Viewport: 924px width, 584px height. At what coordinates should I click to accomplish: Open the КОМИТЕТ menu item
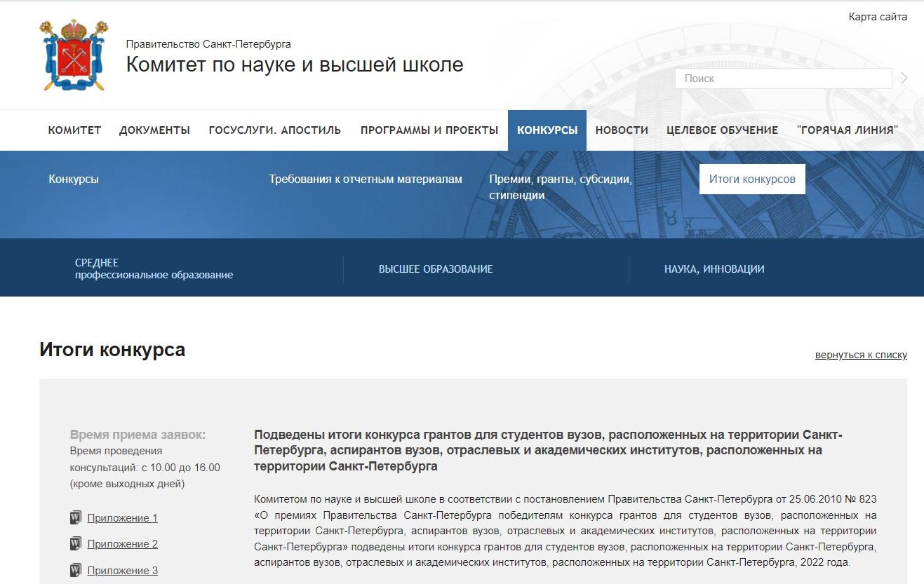[74, 130]
